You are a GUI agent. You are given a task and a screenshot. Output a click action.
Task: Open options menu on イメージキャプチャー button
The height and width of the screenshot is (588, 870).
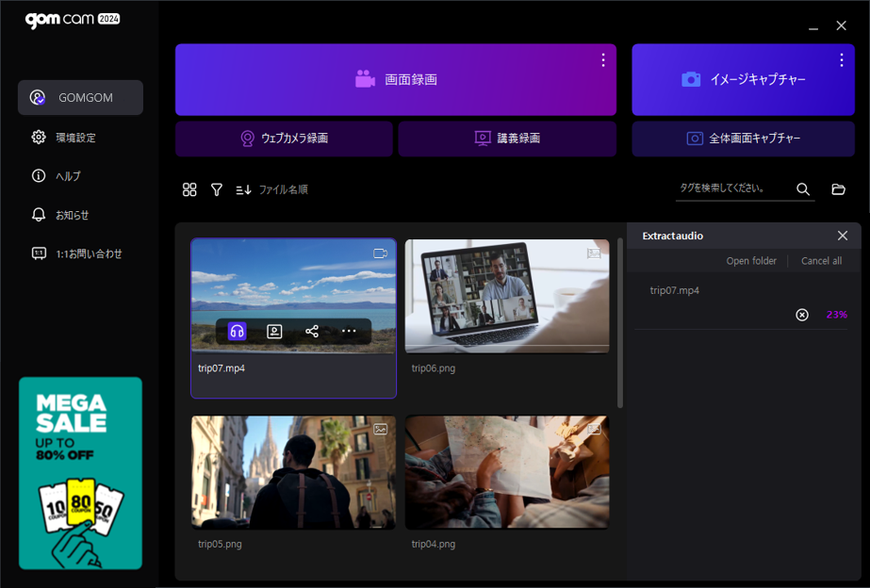coord(842,60)
